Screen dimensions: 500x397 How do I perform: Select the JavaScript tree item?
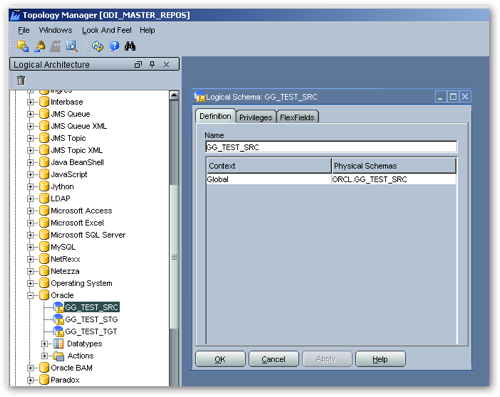(69, 174)
